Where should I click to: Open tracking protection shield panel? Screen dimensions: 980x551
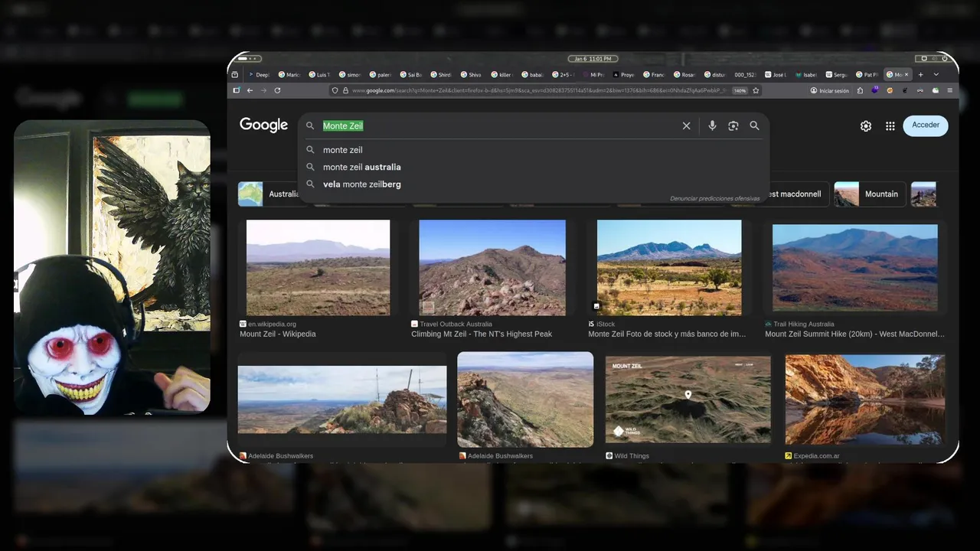[x=335, y=90]
